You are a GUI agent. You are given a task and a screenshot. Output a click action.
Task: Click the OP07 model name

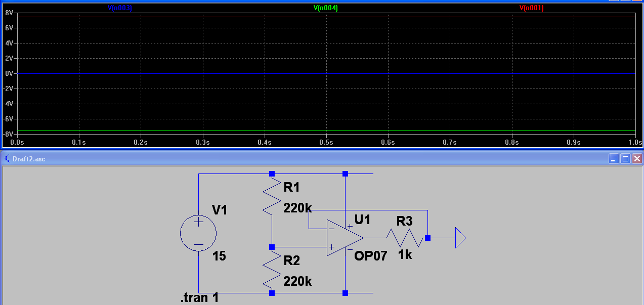point(371,256)
